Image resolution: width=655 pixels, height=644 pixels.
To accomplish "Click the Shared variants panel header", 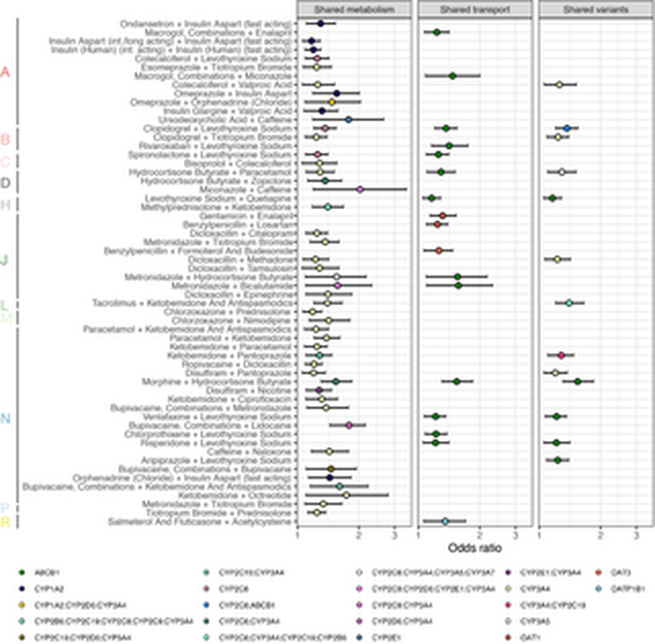I will [595, 10].
